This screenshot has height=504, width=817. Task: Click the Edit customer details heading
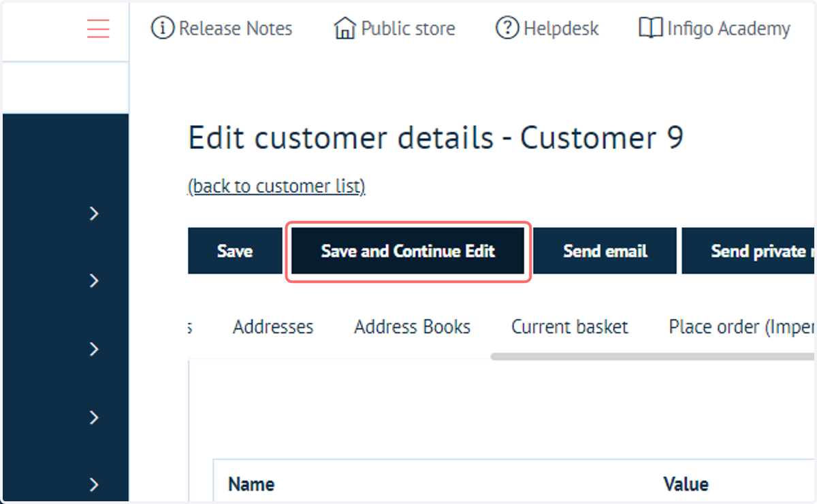pyautogui.click(x=436, y=138)
